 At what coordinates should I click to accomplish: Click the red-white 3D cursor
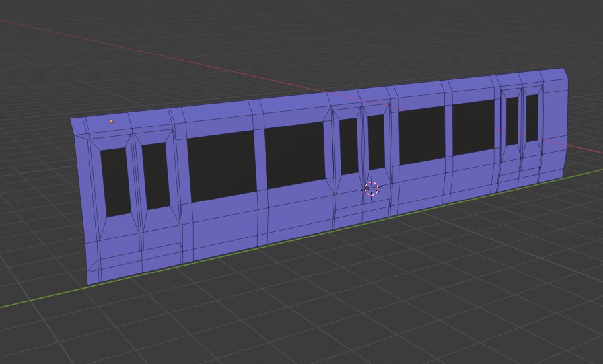pos(371,188)
